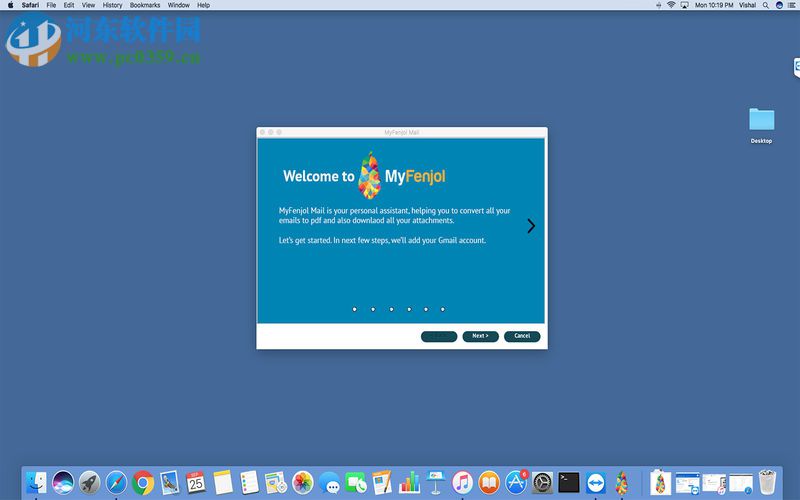Screen dimensions: 800x500
Task: Open Calendar icon showing 25
Action: pos(196,482)
